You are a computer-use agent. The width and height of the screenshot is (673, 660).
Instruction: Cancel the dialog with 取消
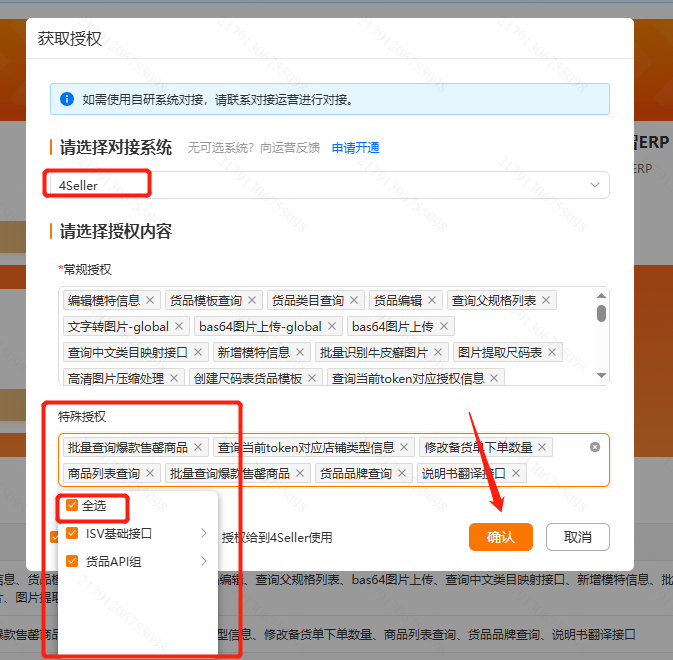pyautogui.click(x=578, y=537)
